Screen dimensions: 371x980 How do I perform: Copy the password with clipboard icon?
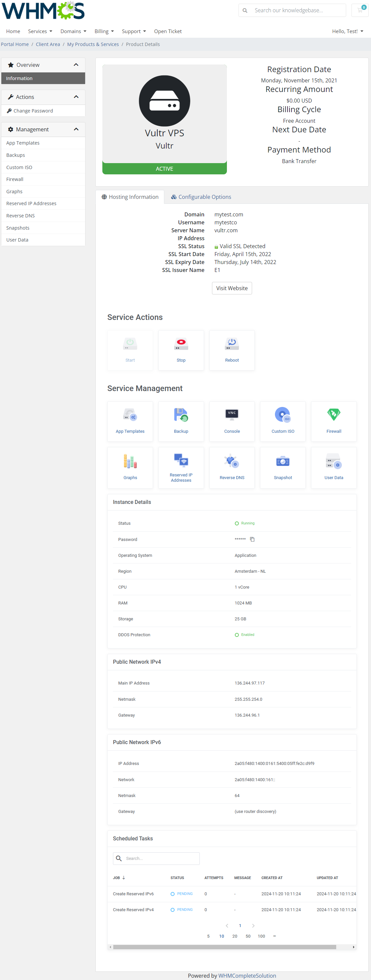click(x=252, y=539)
